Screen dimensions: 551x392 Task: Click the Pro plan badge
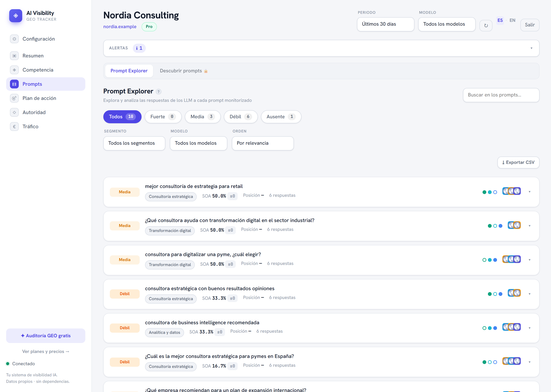point(149,27)
